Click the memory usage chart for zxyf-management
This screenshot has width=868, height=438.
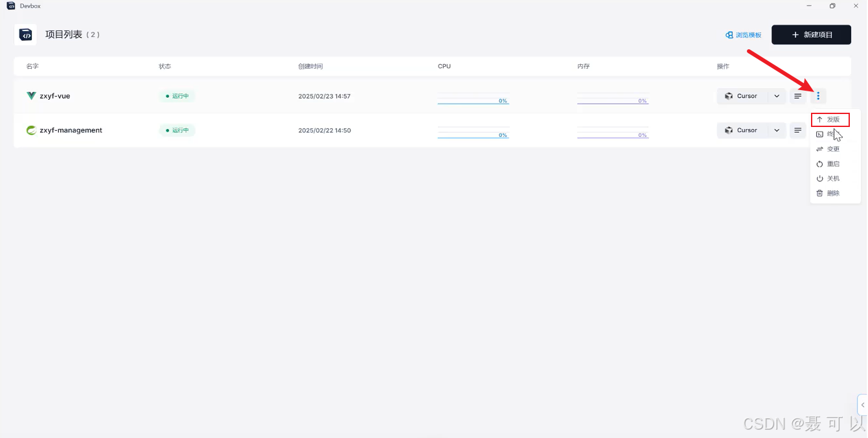tap(613, 132)
